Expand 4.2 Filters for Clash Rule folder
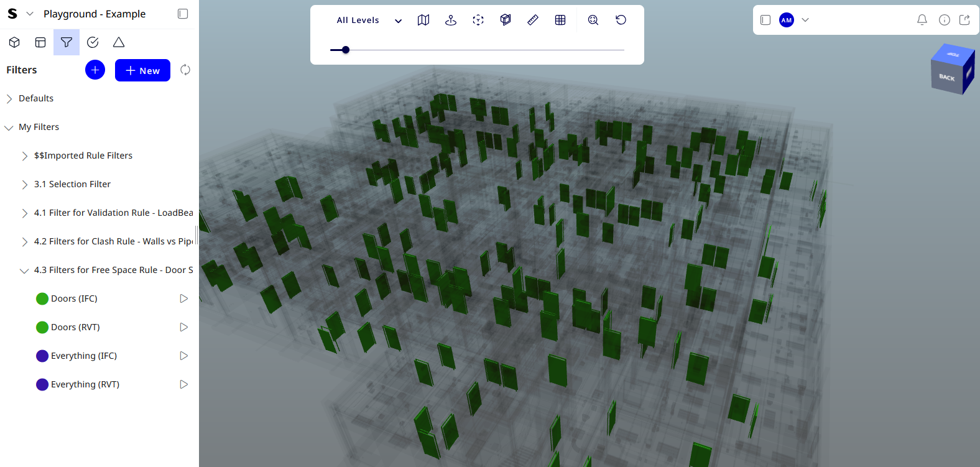The image size is (980, 467). [25, 242]
